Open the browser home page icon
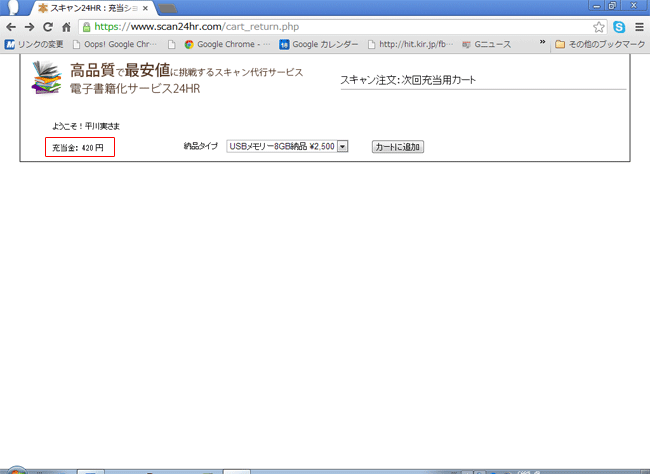 pos(66,27)
